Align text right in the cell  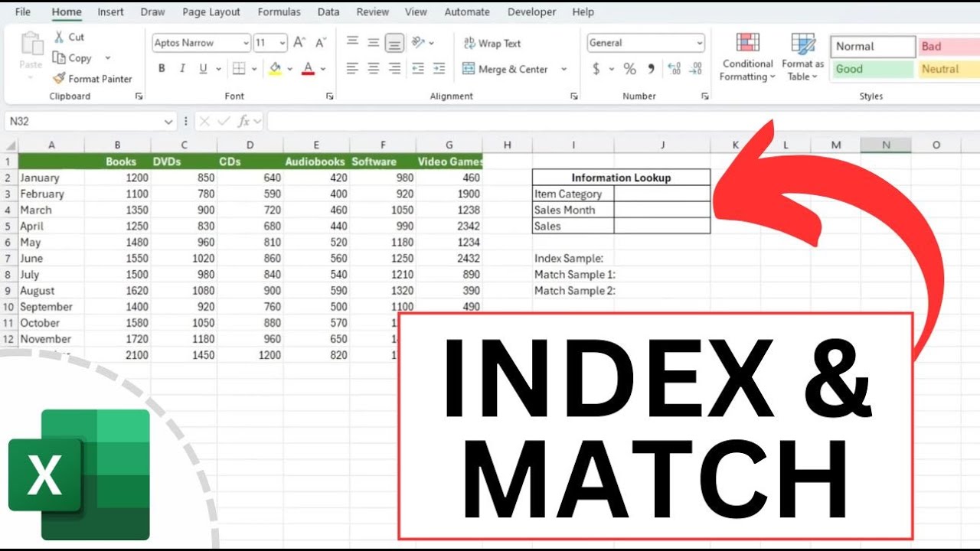point(394,69)
